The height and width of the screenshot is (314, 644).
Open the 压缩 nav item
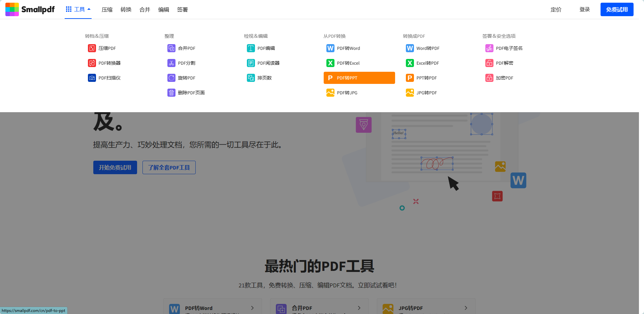click(x=107, y=9)
